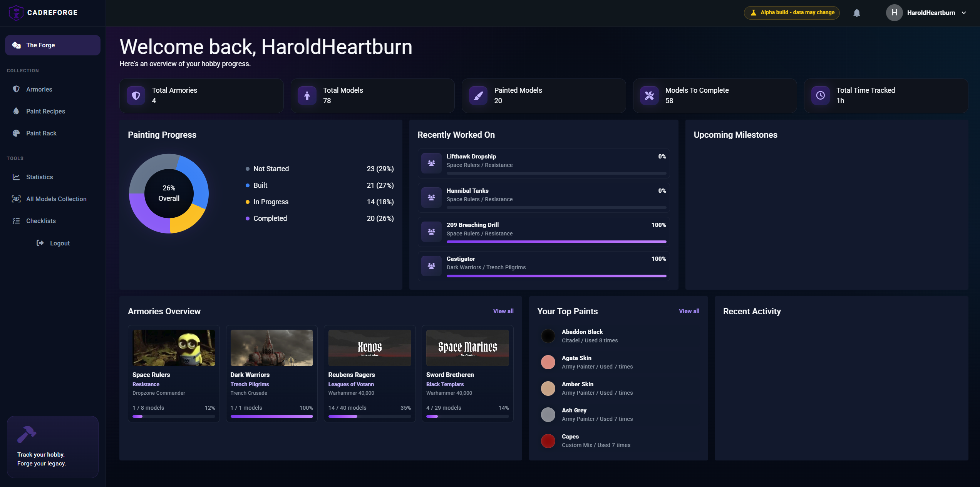Viewport: 980px width, 487px height.
Task: Click the 209 Breaching Drill progress bar
Action: pyautogui.click(x=556, y=242)
